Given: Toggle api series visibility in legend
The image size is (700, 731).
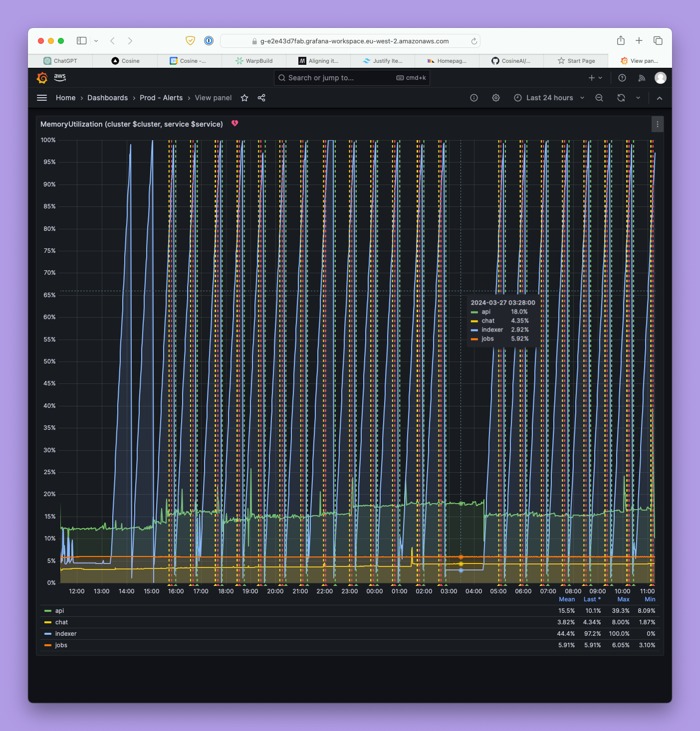Looking at the screenshot, I should click(x=59, y=611).
